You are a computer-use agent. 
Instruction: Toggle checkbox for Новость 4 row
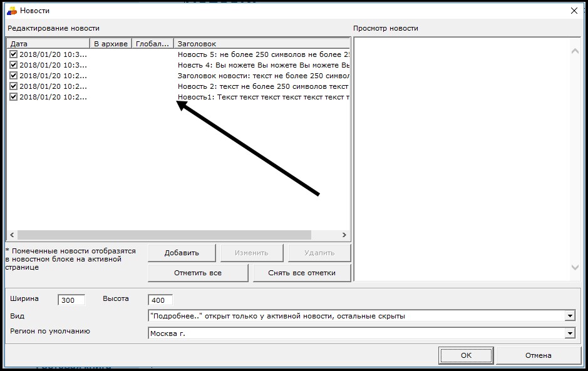click(x=14, y=65)
